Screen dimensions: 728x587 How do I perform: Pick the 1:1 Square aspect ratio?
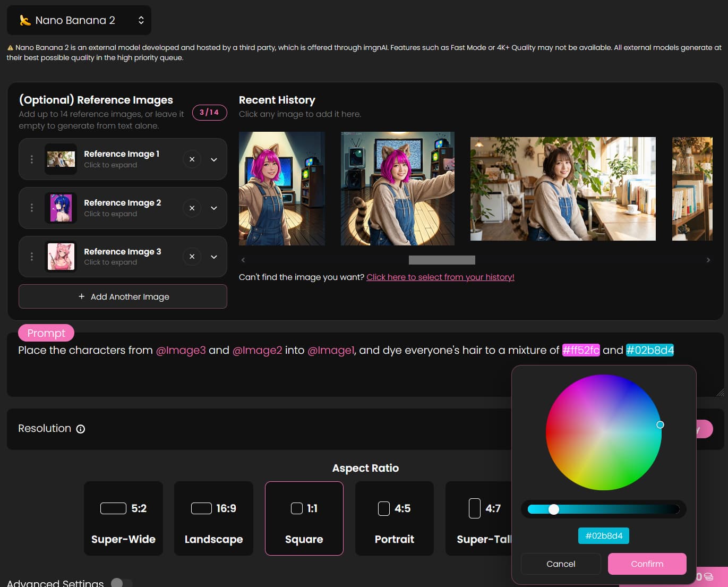pyautogui.click(x=304, y=518)
